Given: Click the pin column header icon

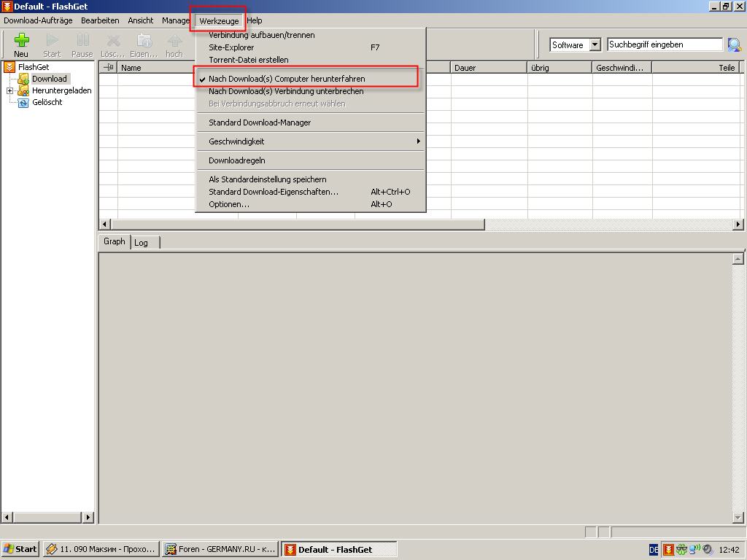Looking at the screenshot, I should point(109,68).
